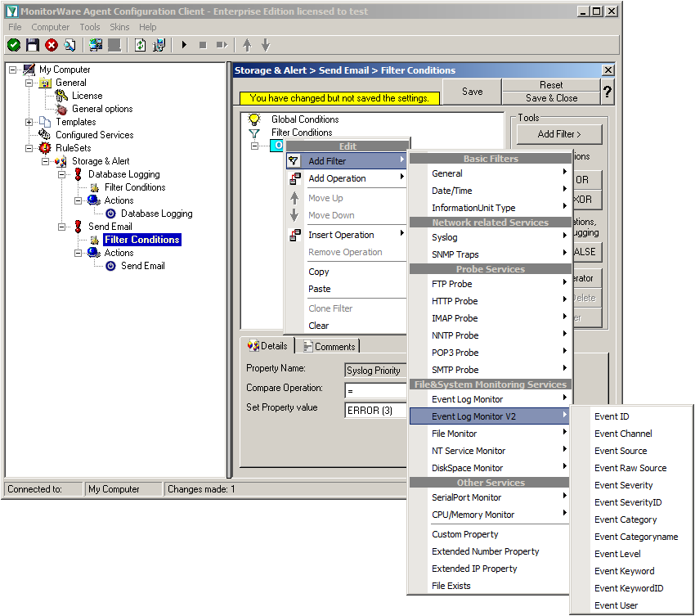Click the Send Email rule exclamation icon
Viewport: 695px width, 616px height.
pos(78,226)
